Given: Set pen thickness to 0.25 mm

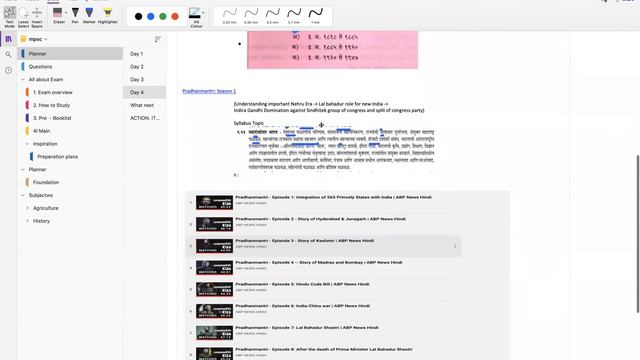Looking at the screenshot, I should (x=229, y=16).
